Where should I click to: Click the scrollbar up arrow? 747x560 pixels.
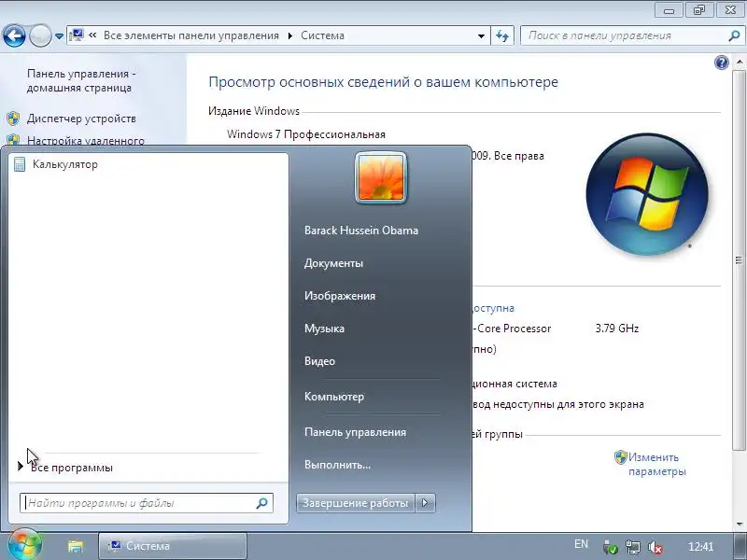pos(739,63)
